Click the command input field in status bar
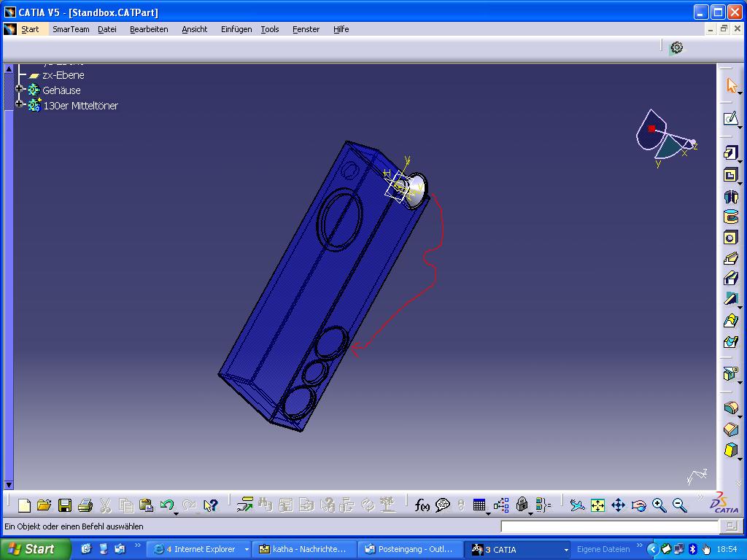The width and height of the screenshot is (747, 560). (609, 526)
